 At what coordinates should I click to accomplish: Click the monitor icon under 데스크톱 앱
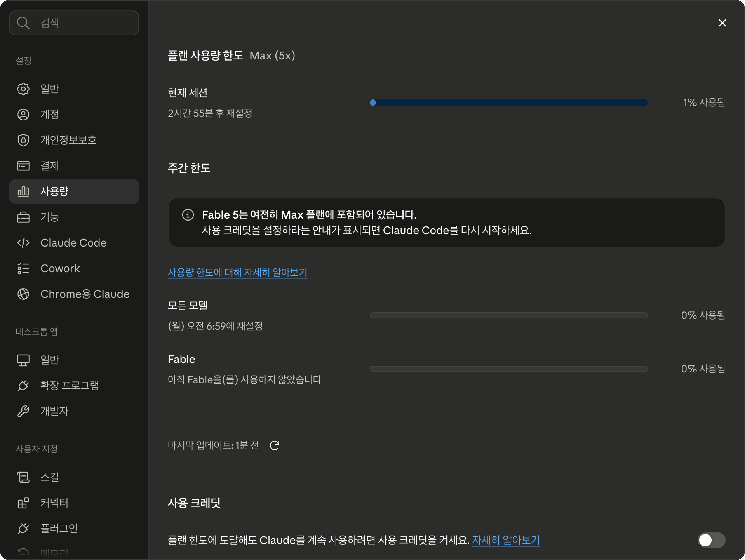tap(23, 360)
